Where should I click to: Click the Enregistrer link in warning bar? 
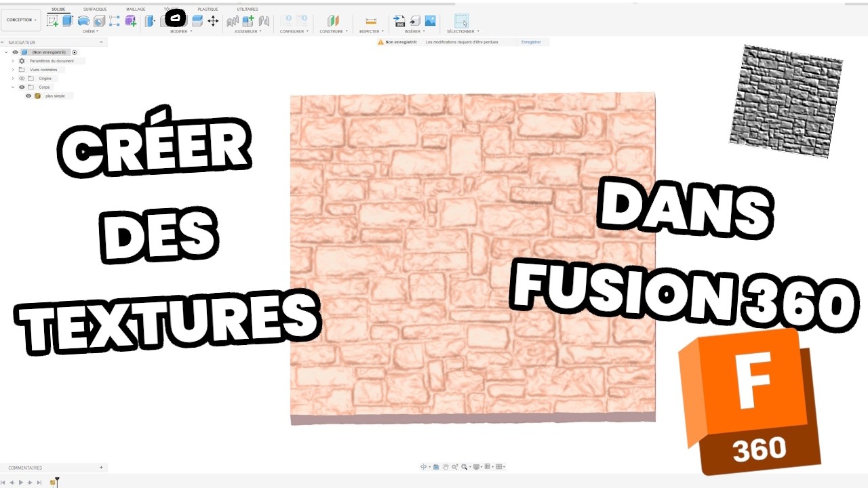coord(531,42)
